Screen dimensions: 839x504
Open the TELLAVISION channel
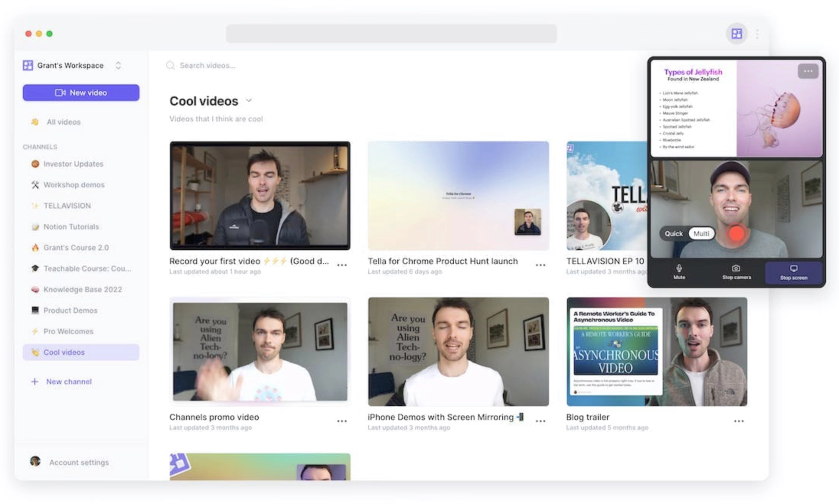[x=81, y=206]
